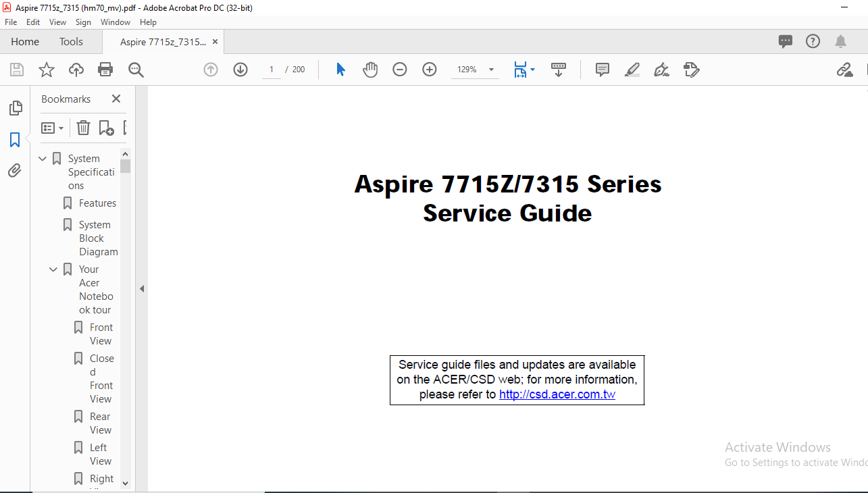The image size is (868, 493).
Task: Open the Sign document pen tool
Action: (661, 70)
